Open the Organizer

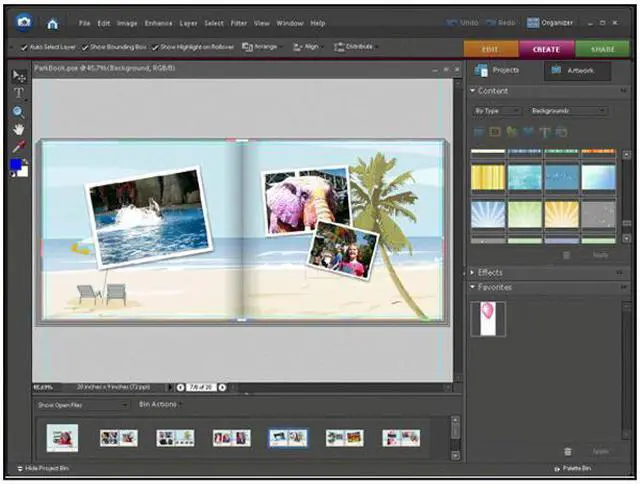[550, 23]
